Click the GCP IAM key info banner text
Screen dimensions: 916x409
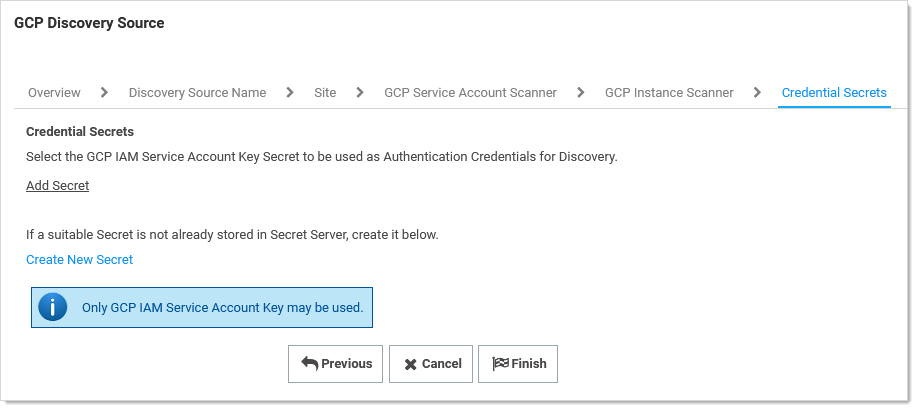[222, 308]
